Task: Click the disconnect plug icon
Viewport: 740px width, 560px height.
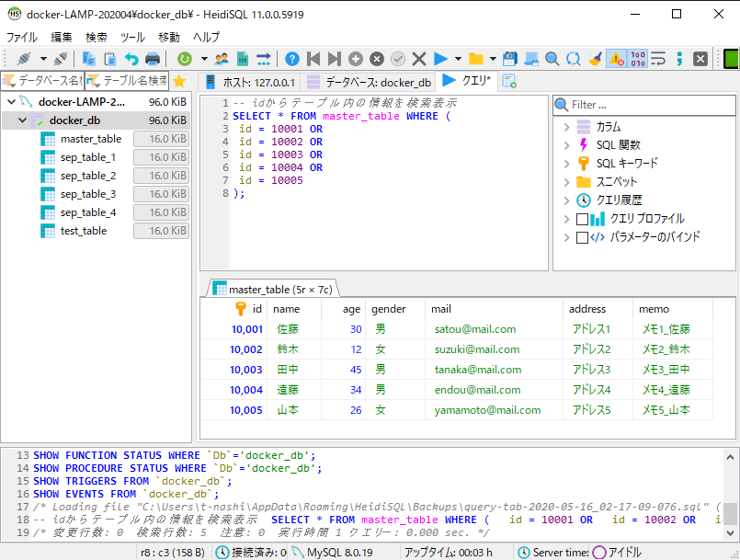Action: 61,59
